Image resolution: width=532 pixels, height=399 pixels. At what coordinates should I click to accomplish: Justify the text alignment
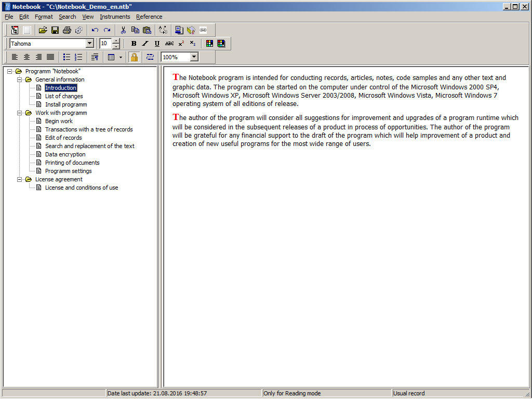pyautogui.click(x=50, y=57)
